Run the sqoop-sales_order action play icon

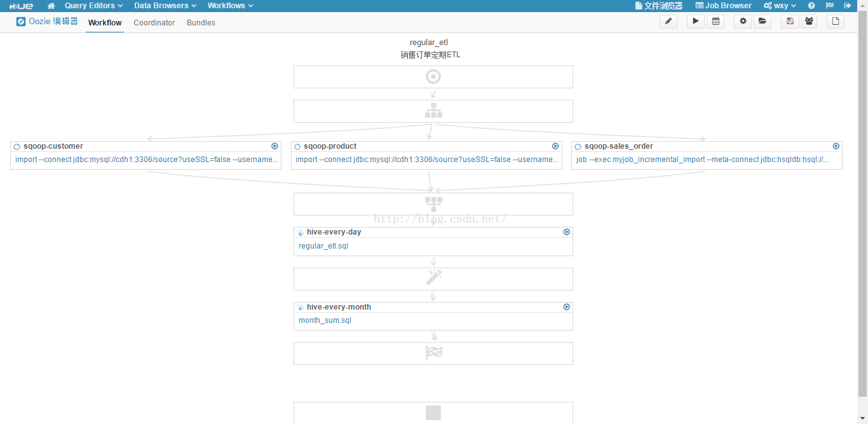(836, 146)
